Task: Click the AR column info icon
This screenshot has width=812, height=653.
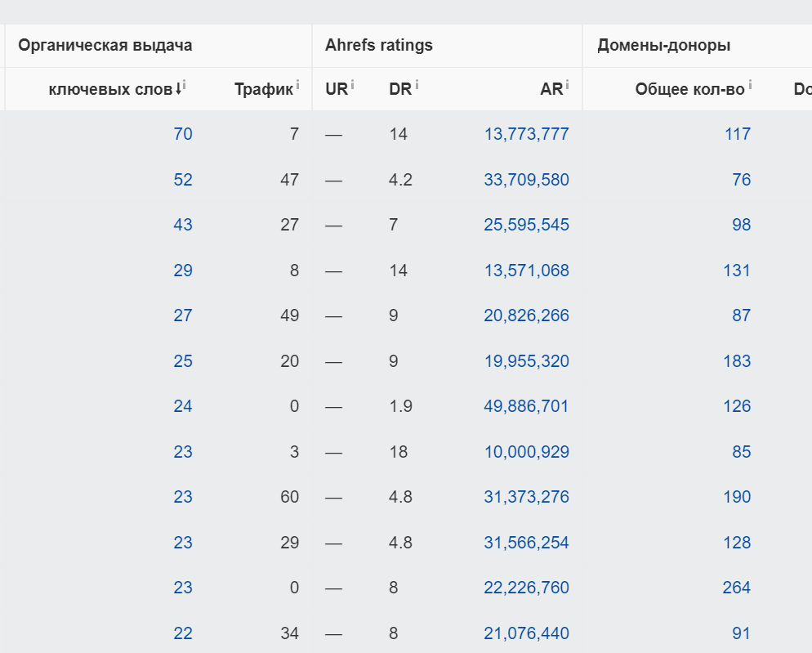Action: click(x=568, y=84)
